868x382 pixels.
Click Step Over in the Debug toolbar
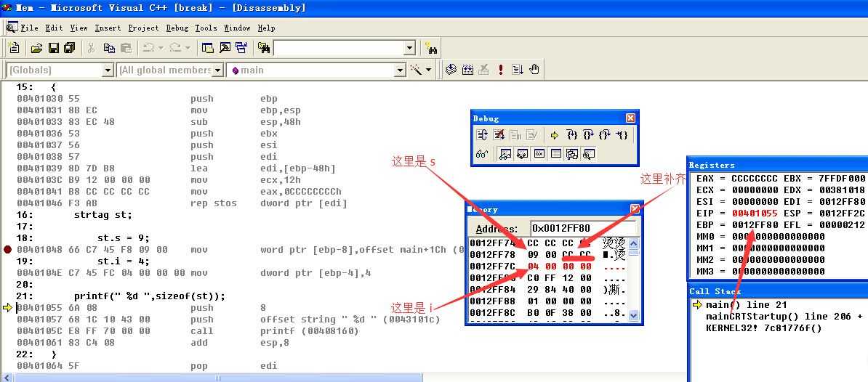[x=588, y=135]
